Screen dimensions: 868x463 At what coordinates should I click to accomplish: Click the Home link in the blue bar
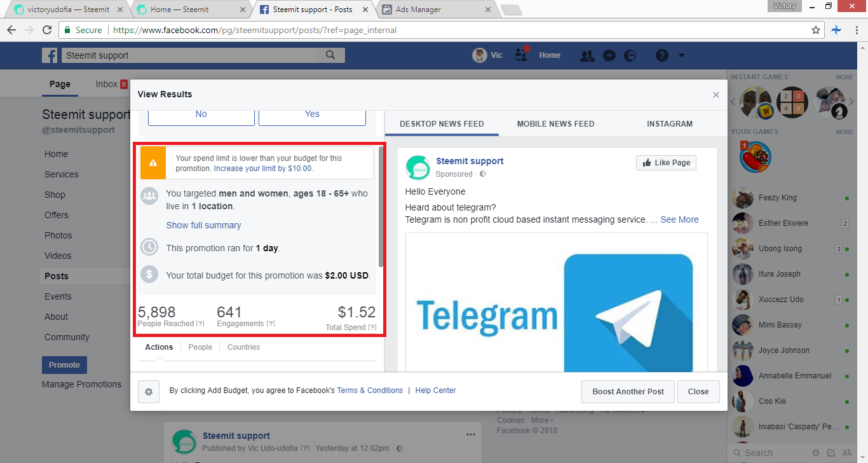tap(550, 55)
